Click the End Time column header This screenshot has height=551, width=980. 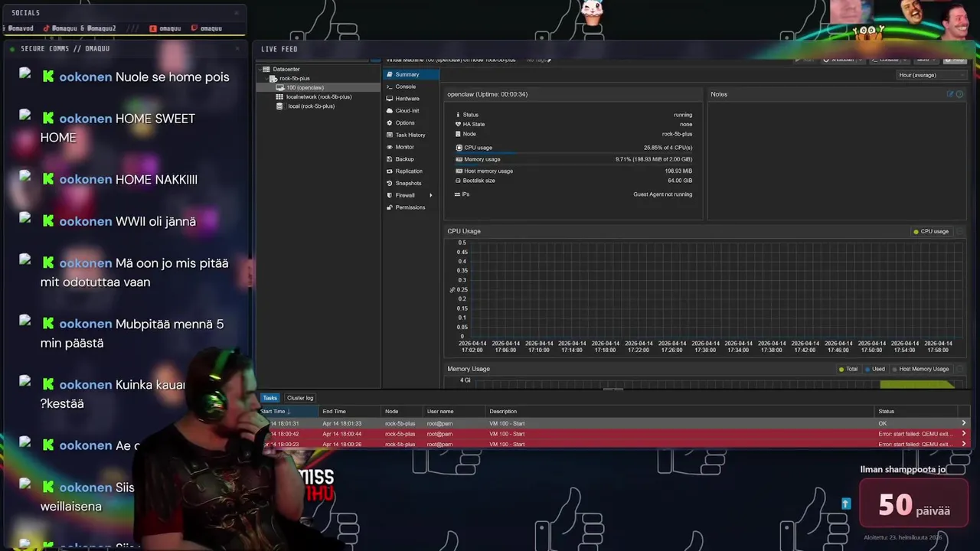click(x=349, y=412)
